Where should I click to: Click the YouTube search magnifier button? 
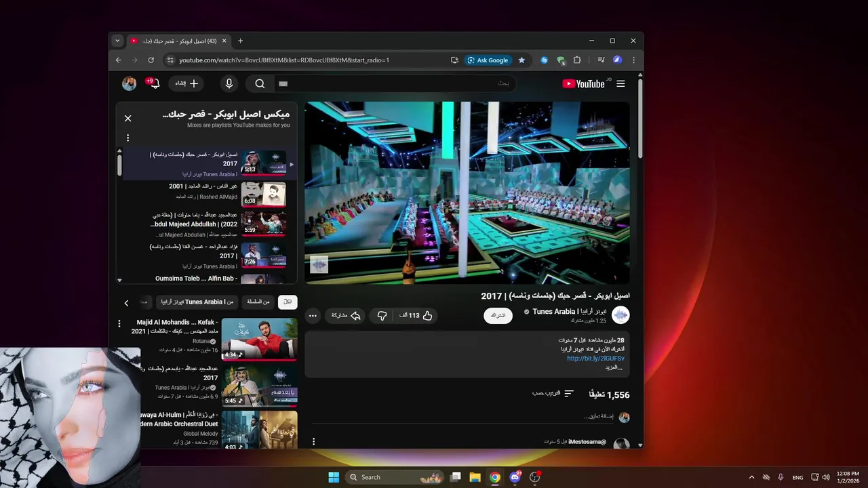(260, 83)
